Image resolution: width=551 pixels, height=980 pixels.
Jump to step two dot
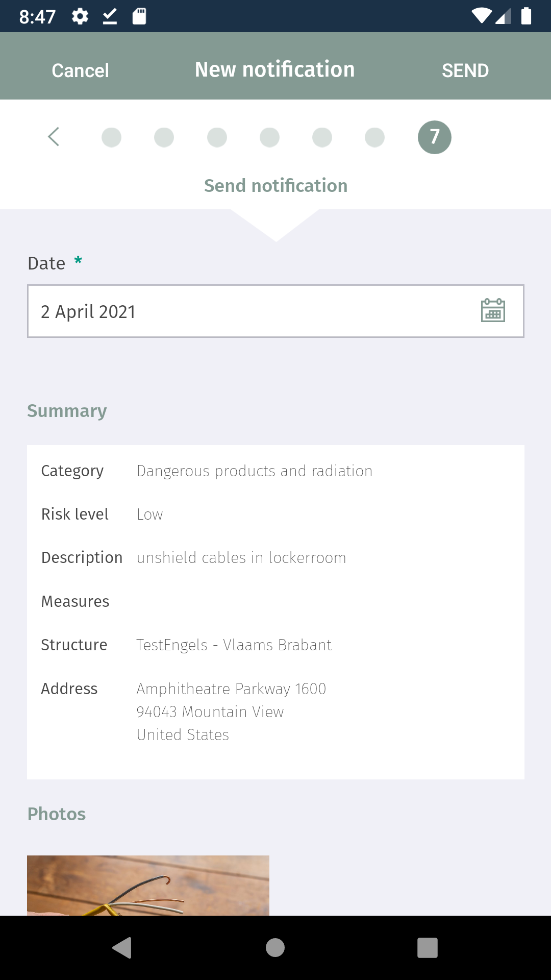point(164,137)
